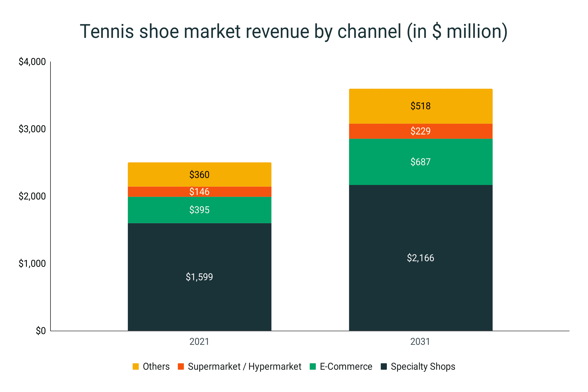Click the $518 Others segment of 2031
This screenshot has height=392, width=588.
tap(421, 106)
